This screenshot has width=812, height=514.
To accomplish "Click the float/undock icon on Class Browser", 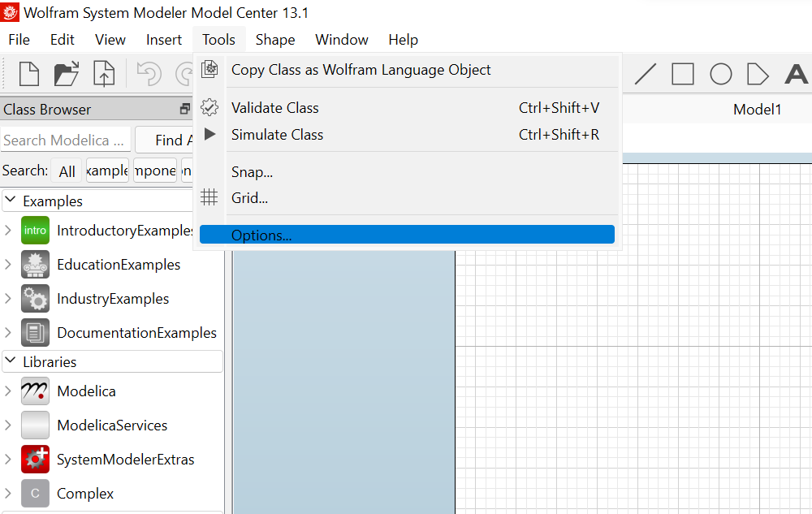I will pyautogui.click(x=184, y=109).
